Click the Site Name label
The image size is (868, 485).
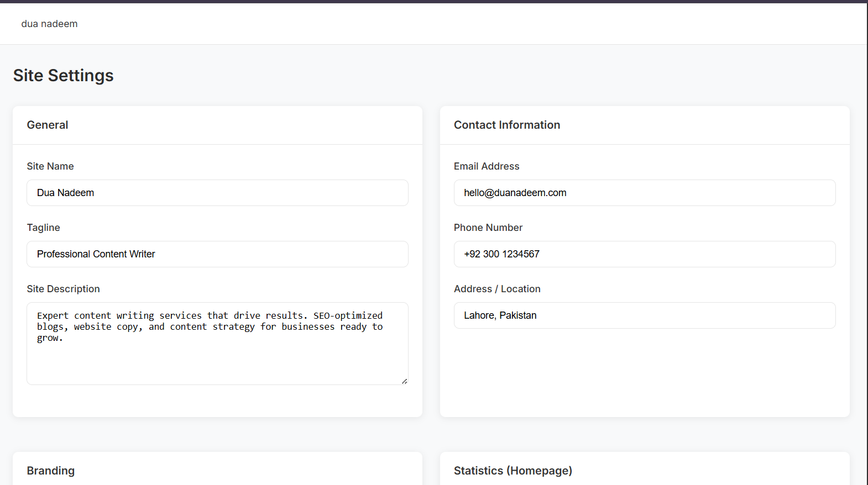click(50, 166)
